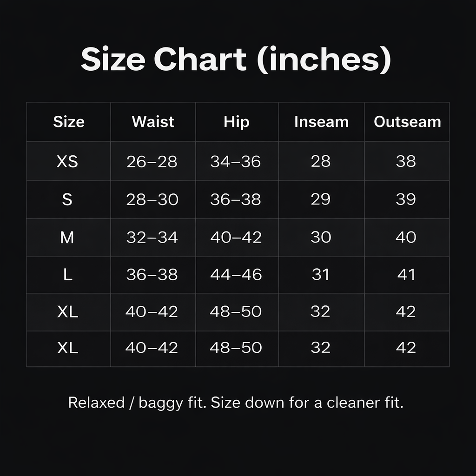Click the Waist column header
The height and width of the screenshot is (476, 476).
point(152,122)
